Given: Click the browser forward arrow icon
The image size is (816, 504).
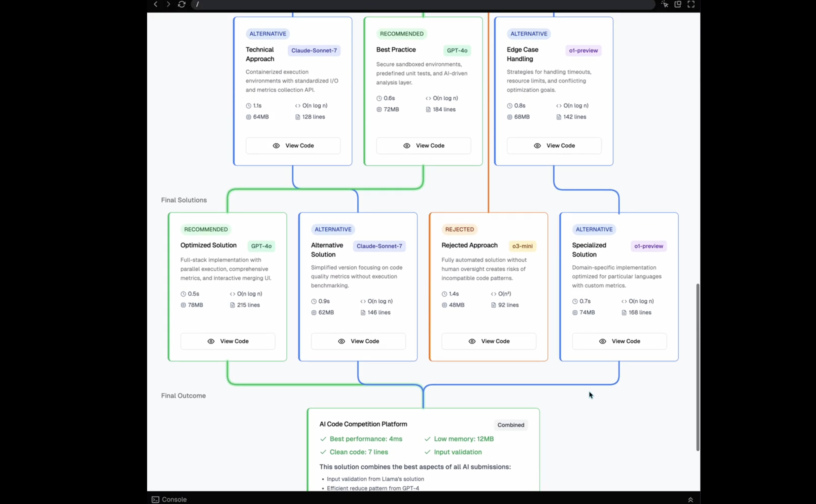Looking at the screenshot, I should pos(168,4).
